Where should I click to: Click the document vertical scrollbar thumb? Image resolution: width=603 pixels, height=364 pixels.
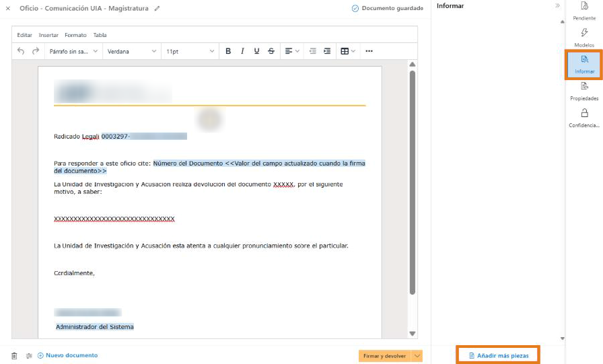click(x=413, y=182)
